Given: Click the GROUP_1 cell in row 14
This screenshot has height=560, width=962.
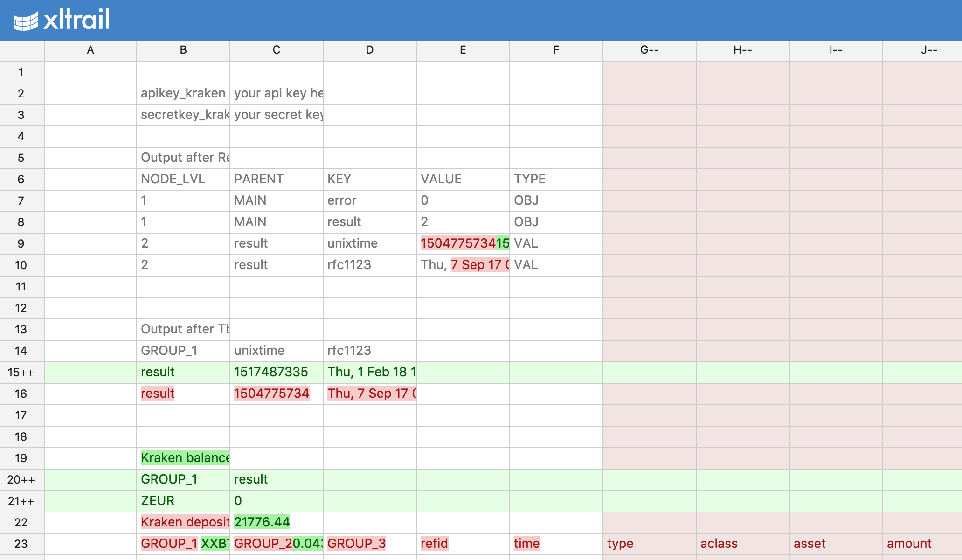Looking at the screenshot, I should click(183, 351).
